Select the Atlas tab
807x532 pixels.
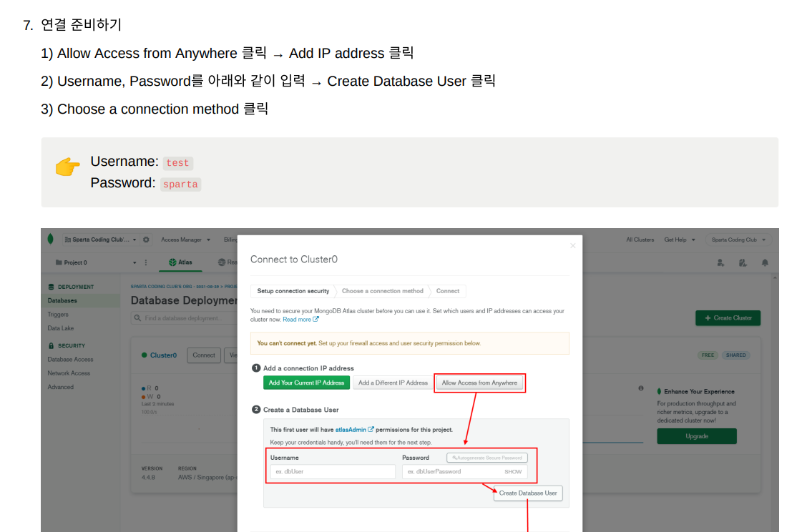181,262
